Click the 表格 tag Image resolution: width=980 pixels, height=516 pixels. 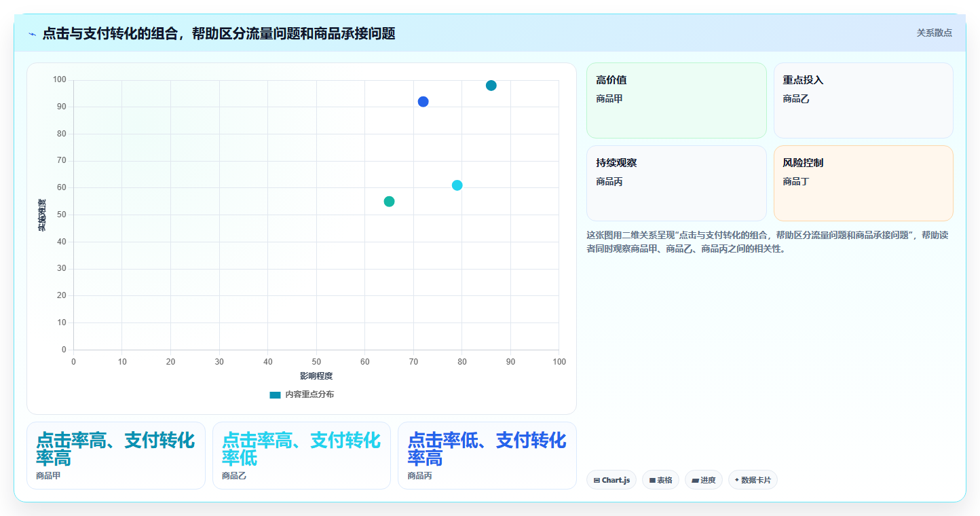[x=660, y=480]
